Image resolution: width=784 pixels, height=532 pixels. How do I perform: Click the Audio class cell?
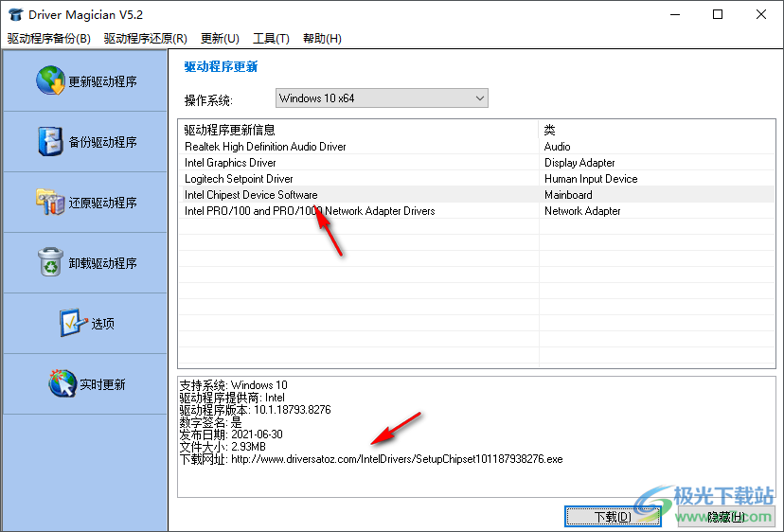click(x=557, y=147)
